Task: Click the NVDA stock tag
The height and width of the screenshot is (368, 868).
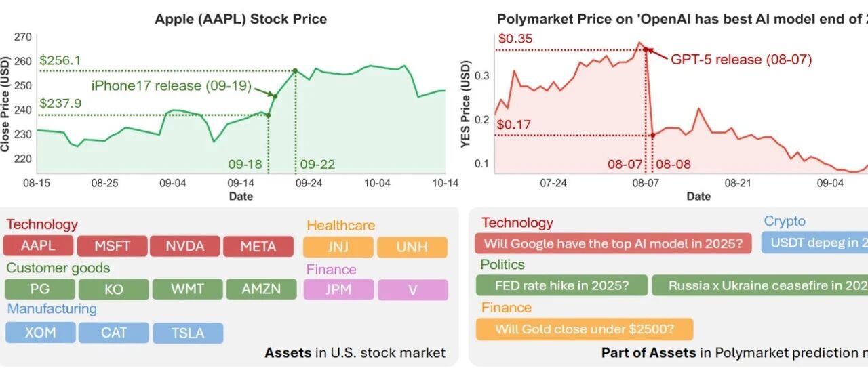Action: 185,246
